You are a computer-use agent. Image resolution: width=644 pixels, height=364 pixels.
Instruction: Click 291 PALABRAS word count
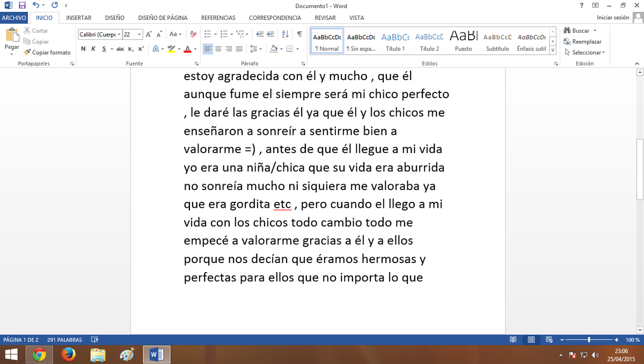click(x=64, y=340)
